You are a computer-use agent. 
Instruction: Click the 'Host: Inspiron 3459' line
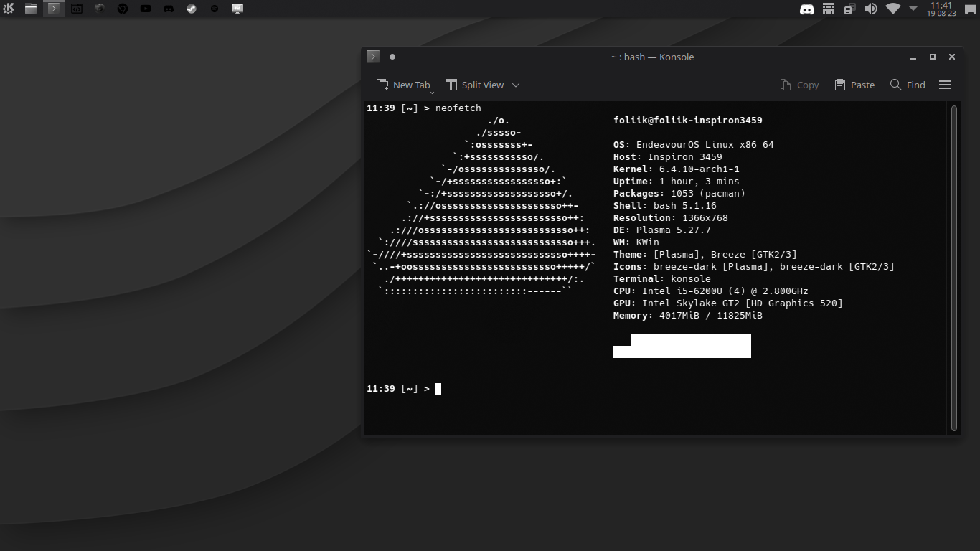pyautogui.click(x=668, y=157)
